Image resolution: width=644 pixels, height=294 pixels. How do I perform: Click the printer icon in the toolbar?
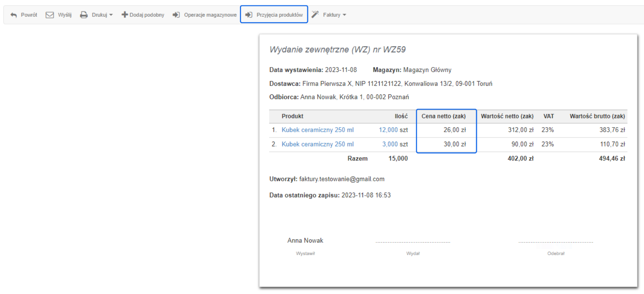(84, 15)
